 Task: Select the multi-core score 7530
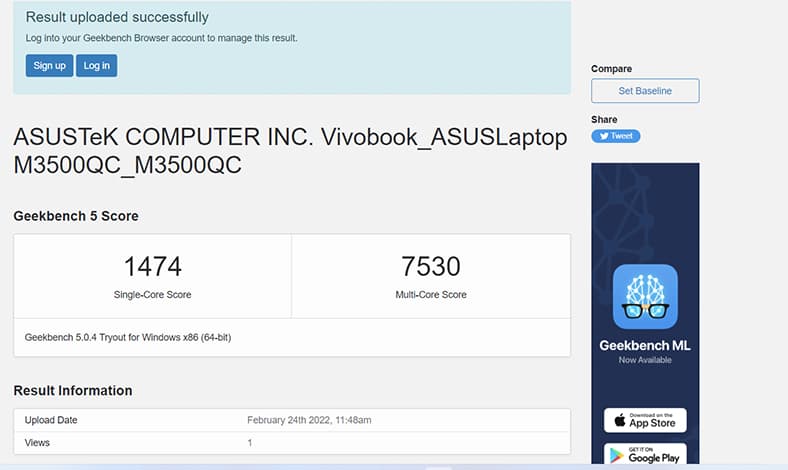[431, 266]
